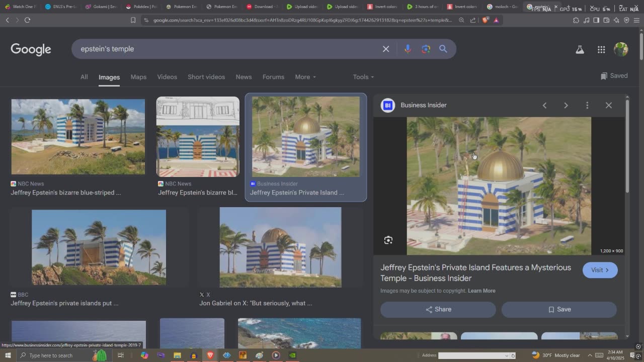Viewport: 644px width, 362px height.
Task: Open the Google apps grid
Action: tap(601, 49)
